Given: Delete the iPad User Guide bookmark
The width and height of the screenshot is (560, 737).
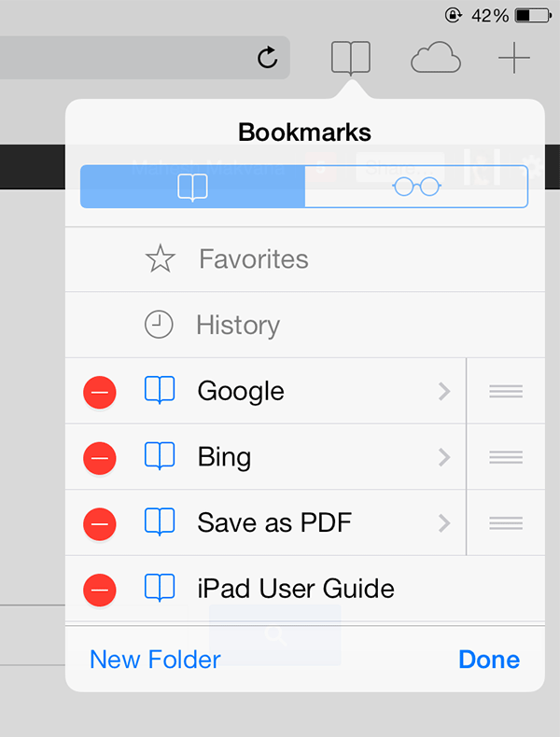Looking at the screenshot, I should [100, 589].
